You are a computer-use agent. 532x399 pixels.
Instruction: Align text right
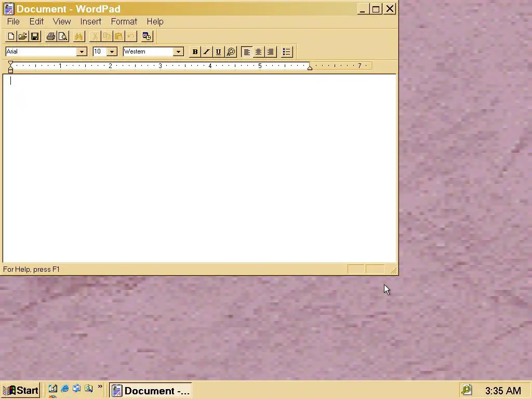tap(270, 52)
